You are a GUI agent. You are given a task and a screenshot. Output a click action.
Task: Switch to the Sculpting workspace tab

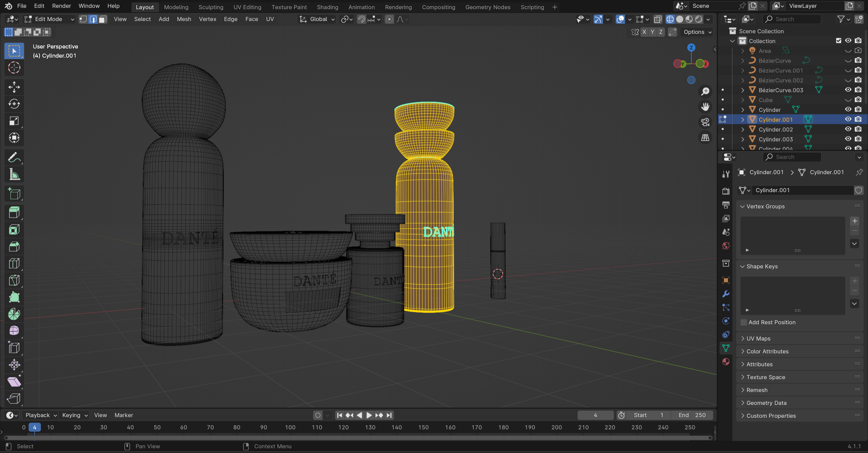(211, 7)
